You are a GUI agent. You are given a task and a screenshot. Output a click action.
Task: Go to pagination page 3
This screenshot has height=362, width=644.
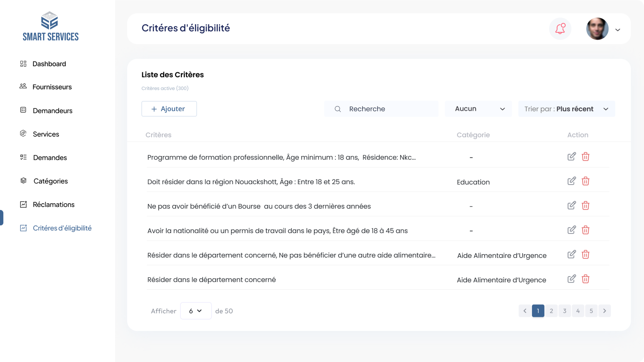pyautogui.click(x=565, y=311)
